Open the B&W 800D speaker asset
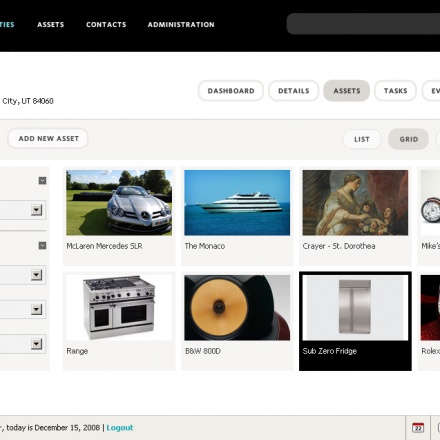The image size is (440, 440). pos(237,308)
